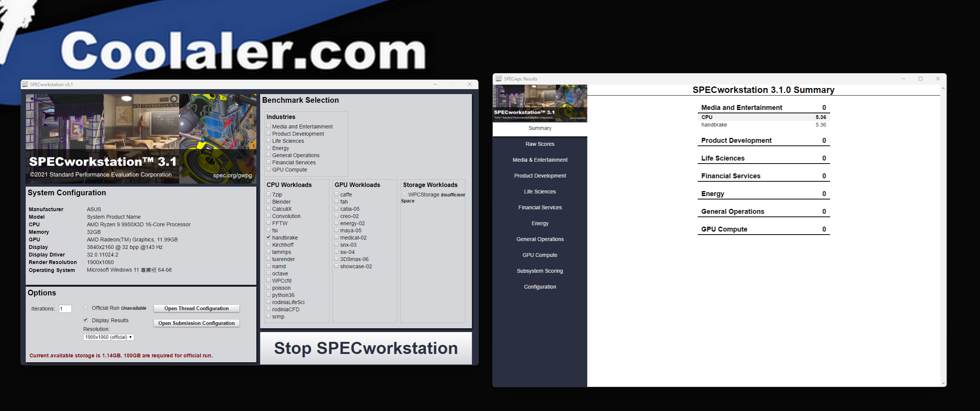
Task: Uncheck the handbrake CPU workload
Action: point(268,237)
